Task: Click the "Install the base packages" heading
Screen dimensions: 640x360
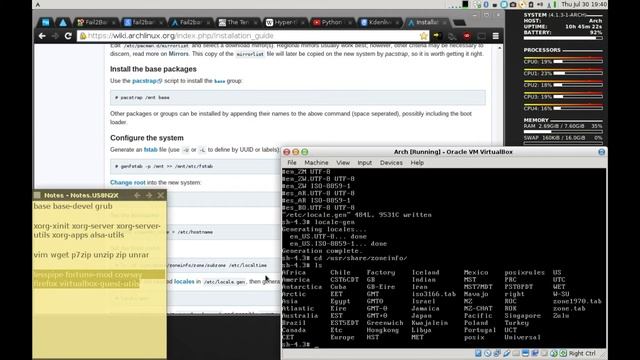Action: [x=153, y=69]
